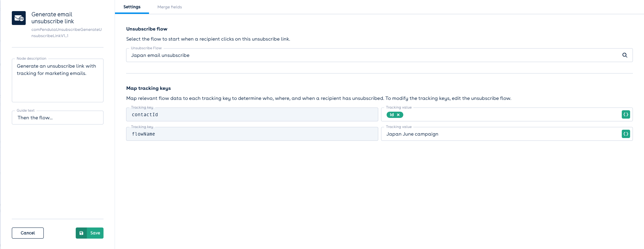Click the comPendulaUnsubscribeGenerateUnsubscribeLinkV1_1 identifier text

(x=66, y=33)
